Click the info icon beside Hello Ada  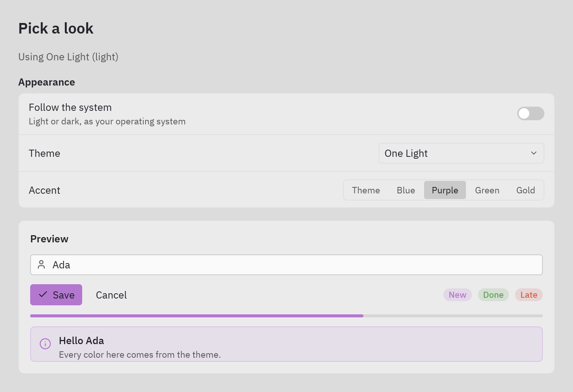click(45, 344)
